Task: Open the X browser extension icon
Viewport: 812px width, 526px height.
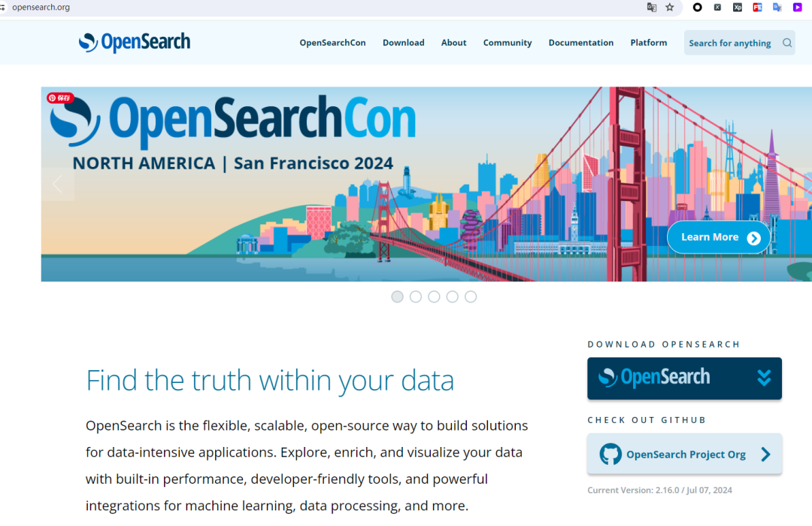Action: [x=717, y=8]
